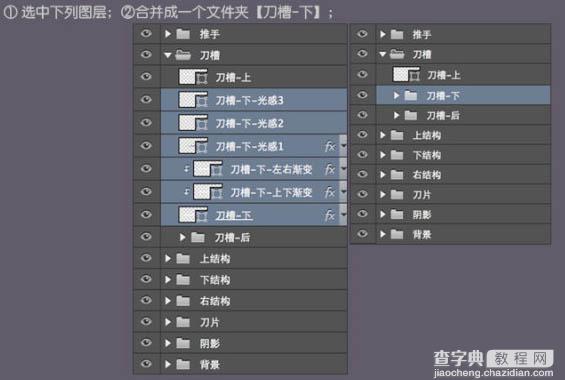Click the 刀槽-后 folder icon in left panel

tap(197, 237)
